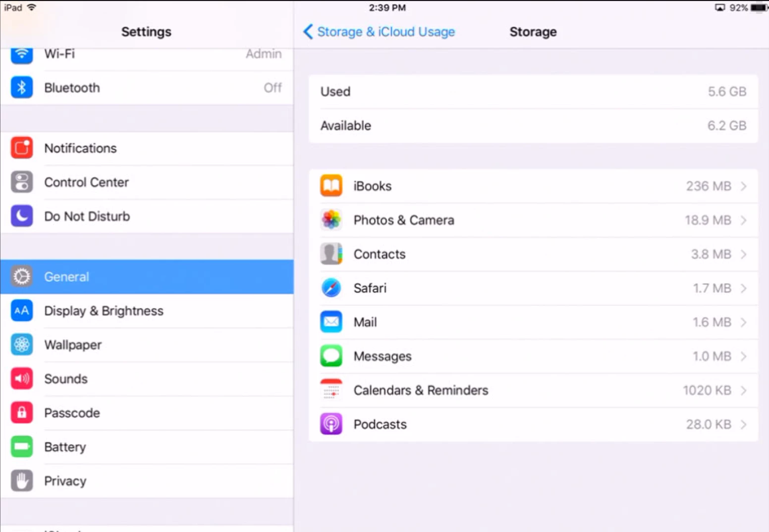Viewport: 769px width, 532px height.
Task: Tap the orange iBooks app icon
Action: point(331,186)
